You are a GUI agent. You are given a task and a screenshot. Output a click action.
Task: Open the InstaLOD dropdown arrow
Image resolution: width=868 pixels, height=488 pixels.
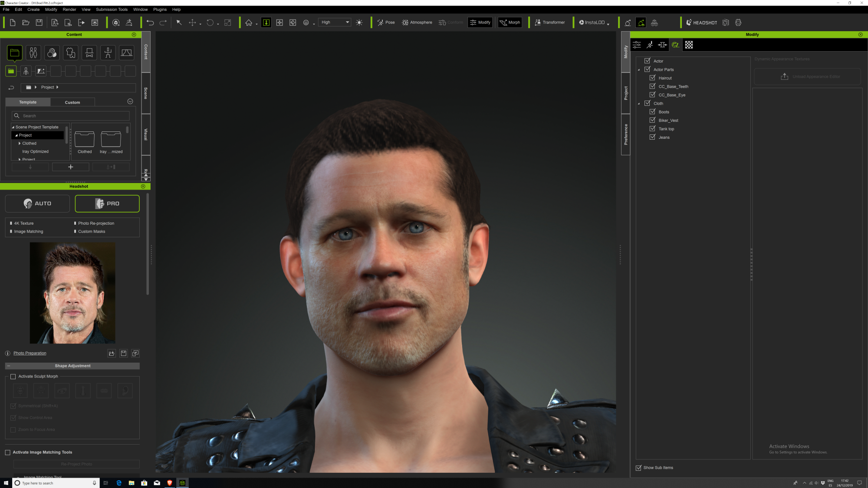608,24
